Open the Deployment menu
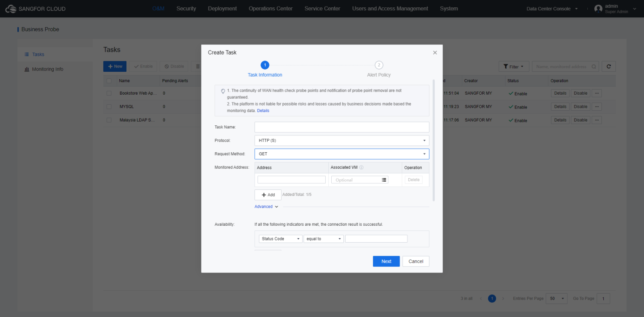Image resolution: width=644 pixels, height=317 pixels. 222,9
